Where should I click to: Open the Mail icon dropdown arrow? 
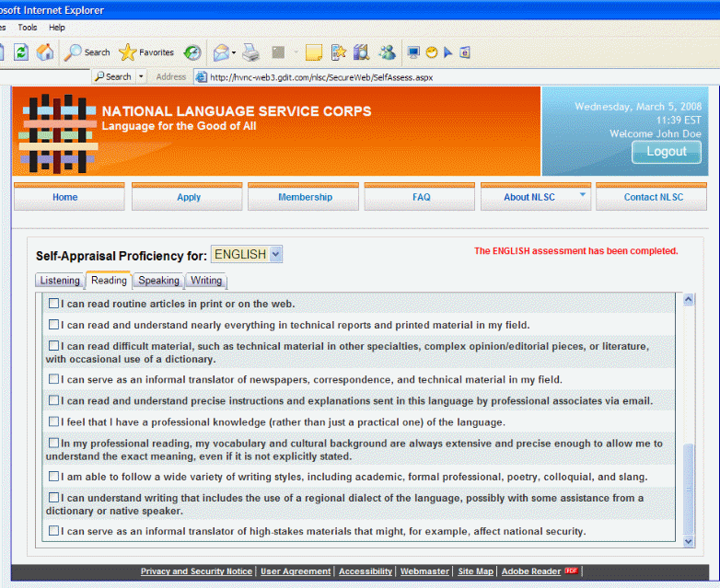(234, 52)
